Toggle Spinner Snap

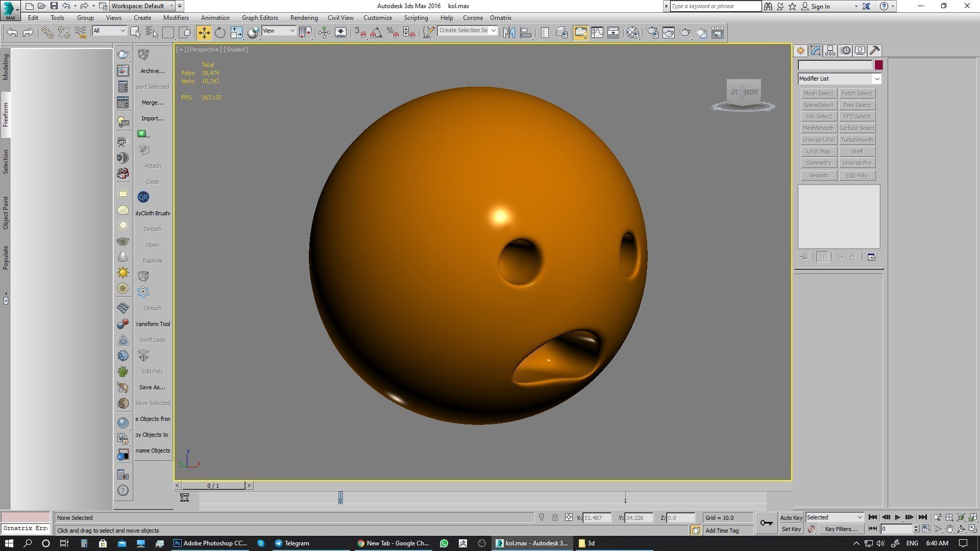coord(409,33)
